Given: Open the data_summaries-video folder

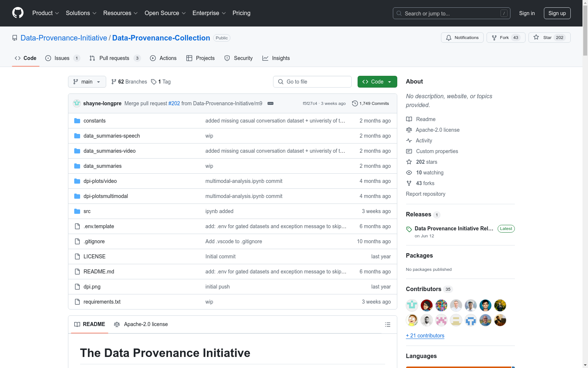Looking at the screenshot, I should tap(110, 151).
